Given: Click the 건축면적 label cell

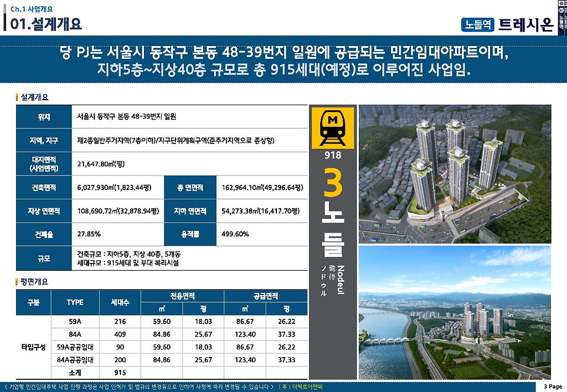Looking at the screenshot, I should pyautogui.click(x=44, y=187).
